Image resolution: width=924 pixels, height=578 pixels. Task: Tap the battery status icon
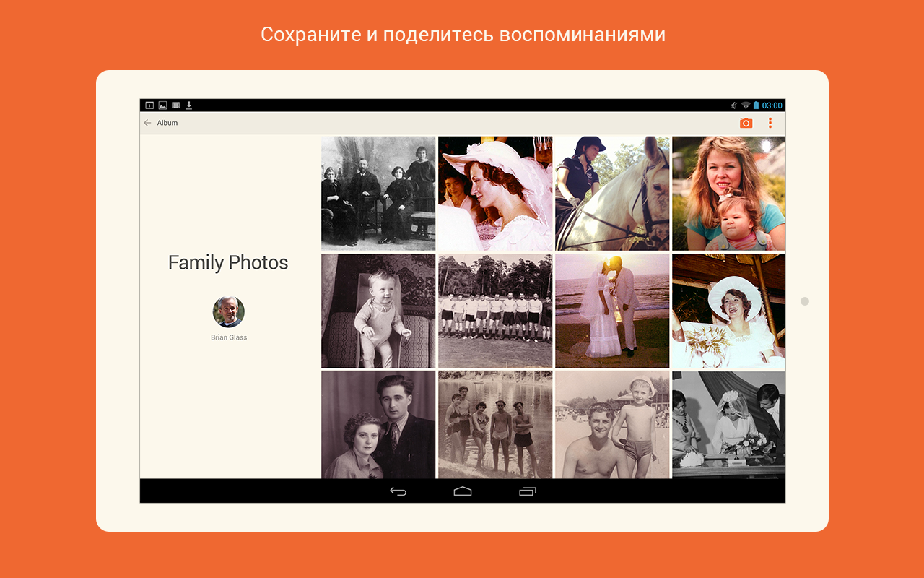point(756,105)
